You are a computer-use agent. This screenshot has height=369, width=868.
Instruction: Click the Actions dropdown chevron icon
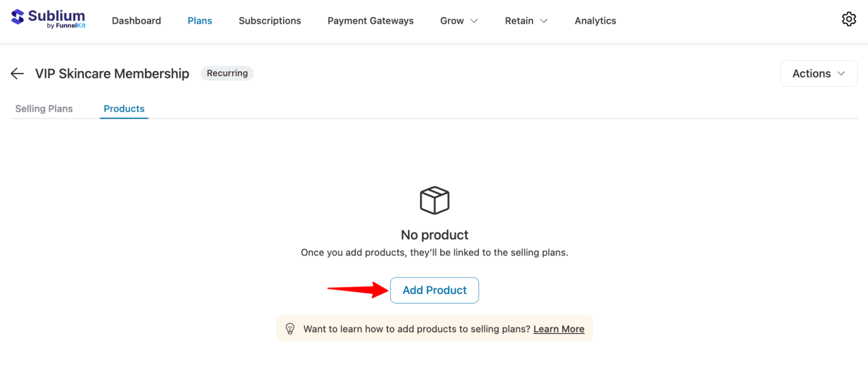click(842, 73)
